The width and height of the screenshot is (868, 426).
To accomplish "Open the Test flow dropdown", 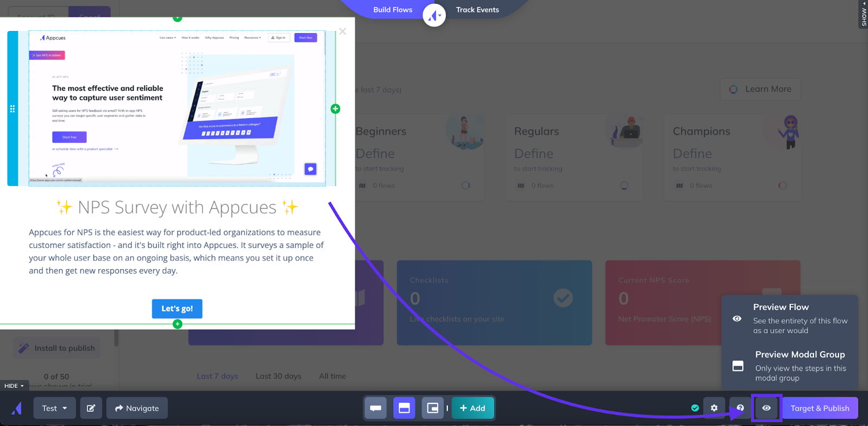I will 54,408.
